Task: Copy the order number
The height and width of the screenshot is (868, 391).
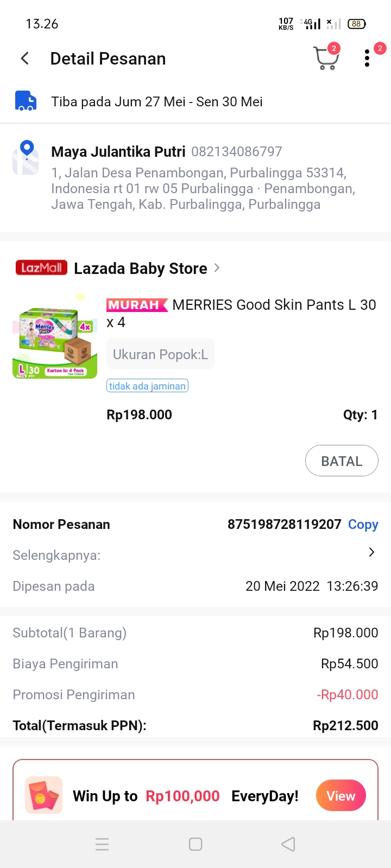Action: pos(363,525)
